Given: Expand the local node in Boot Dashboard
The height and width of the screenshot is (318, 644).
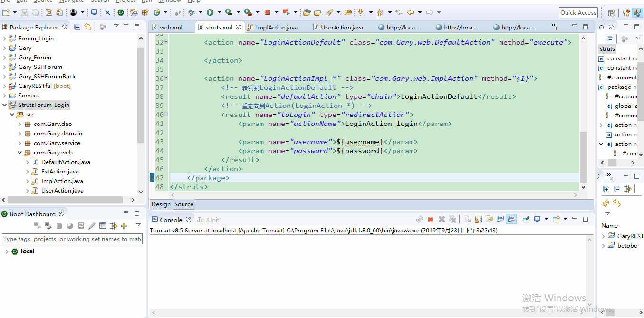Looking at the screenshot, I should (x=6, y=251).
